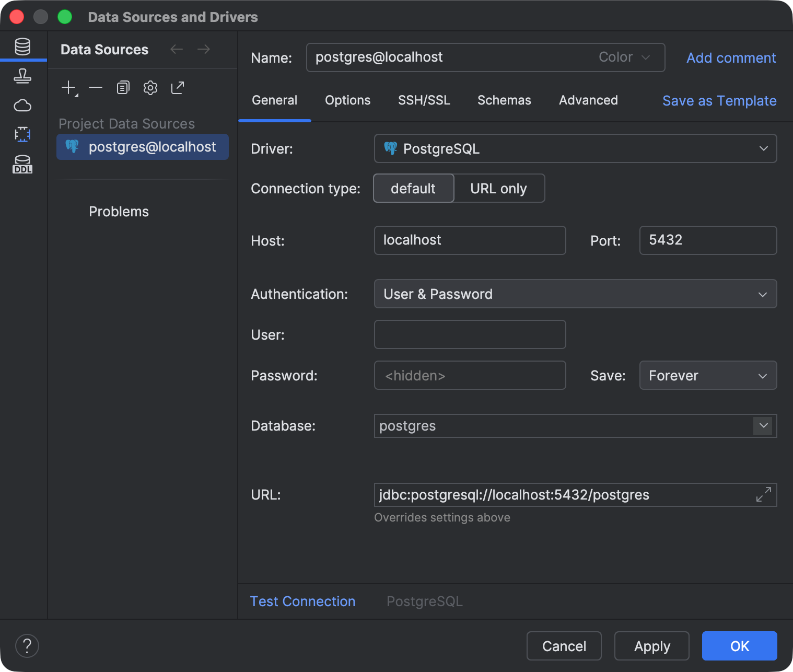The height and width of the screenshot is (672, 793).
Task: Select default connection type
Action: (x=414, y=188)
